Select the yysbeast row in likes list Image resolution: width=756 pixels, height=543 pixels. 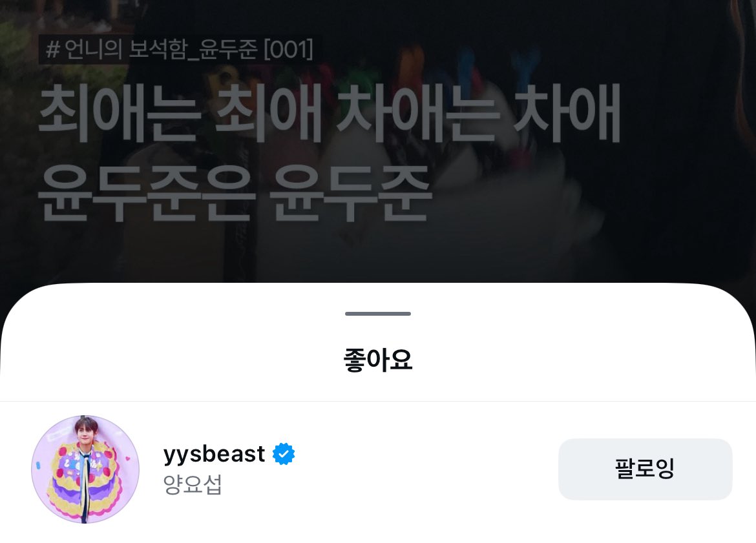click(x=378, y=469)
